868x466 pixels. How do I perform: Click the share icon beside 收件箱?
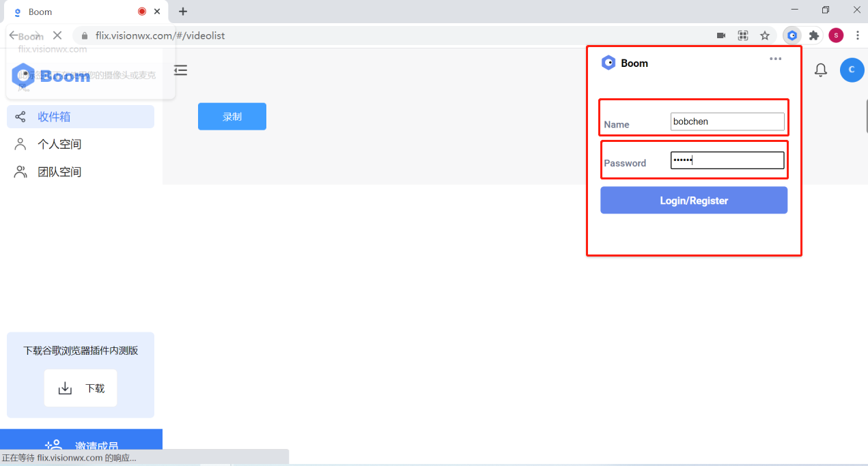20,117
